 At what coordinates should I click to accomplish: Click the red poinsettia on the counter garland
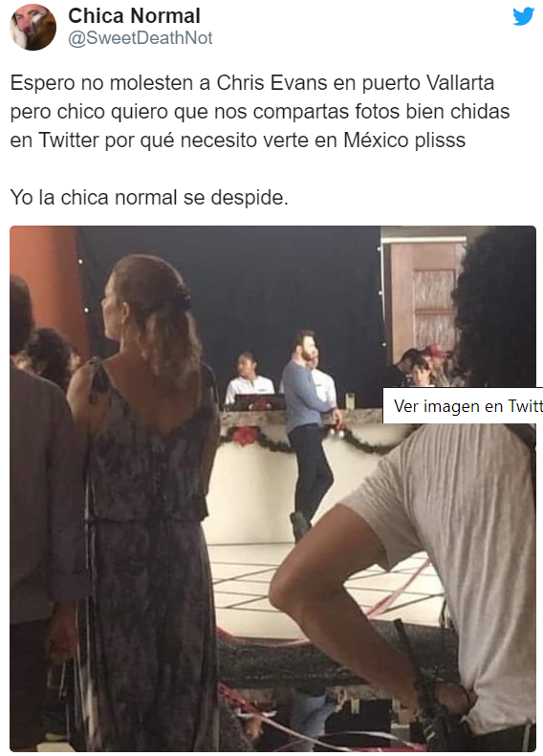246,437
